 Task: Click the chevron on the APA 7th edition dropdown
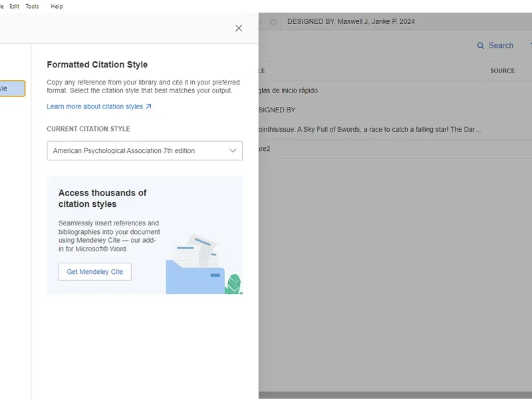(x=233, y=151)
